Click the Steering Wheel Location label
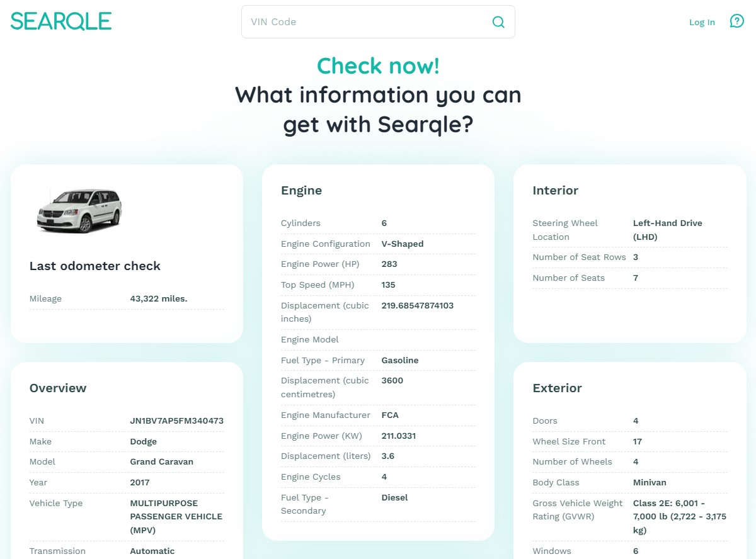The height and width of the screenshot is (559, 756). point(565,230)
